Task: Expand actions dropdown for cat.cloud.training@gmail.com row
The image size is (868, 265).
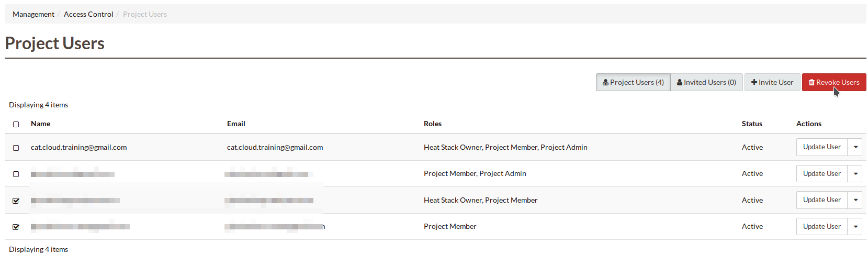Action: pyautogui.click(x=855, y=147)
